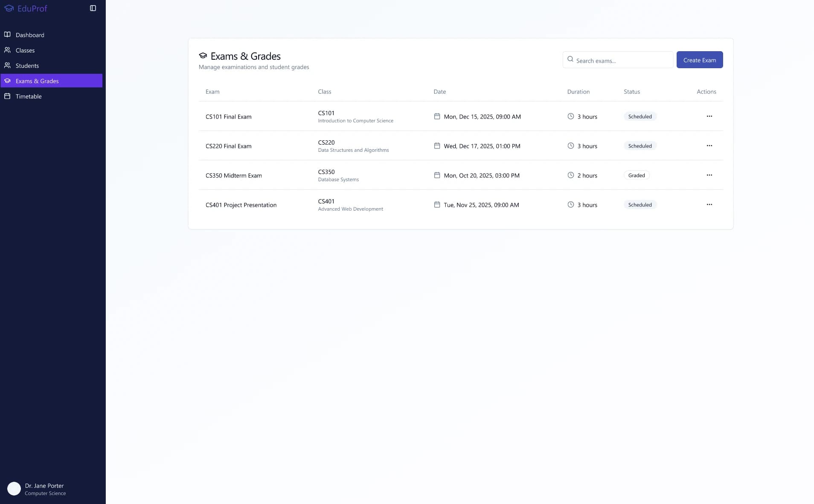Click the Exam column header
This screenshot has height=504, width=814.
[212, 92]
